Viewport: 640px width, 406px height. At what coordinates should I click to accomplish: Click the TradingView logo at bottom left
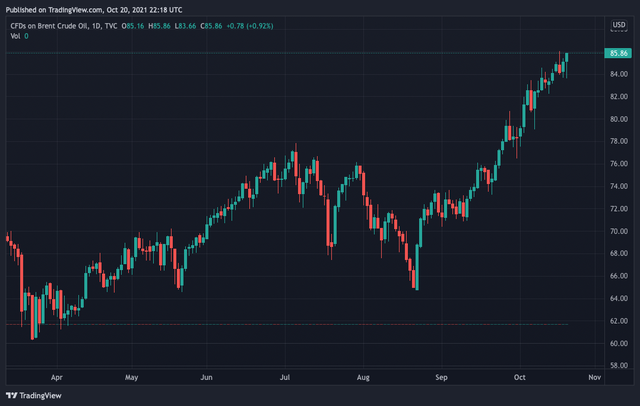click(34, 395)
